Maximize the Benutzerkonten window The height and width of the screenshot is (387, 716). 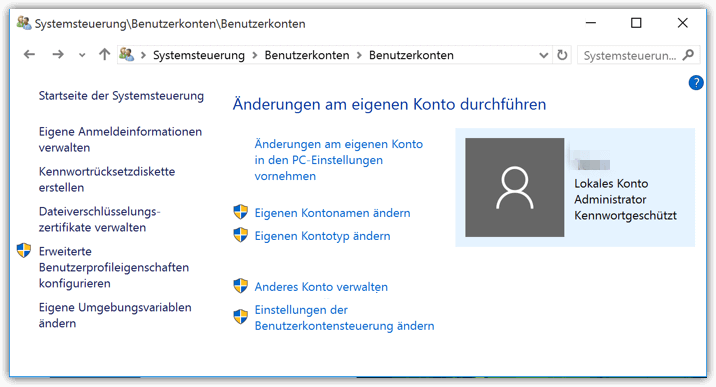coord(636,23)
